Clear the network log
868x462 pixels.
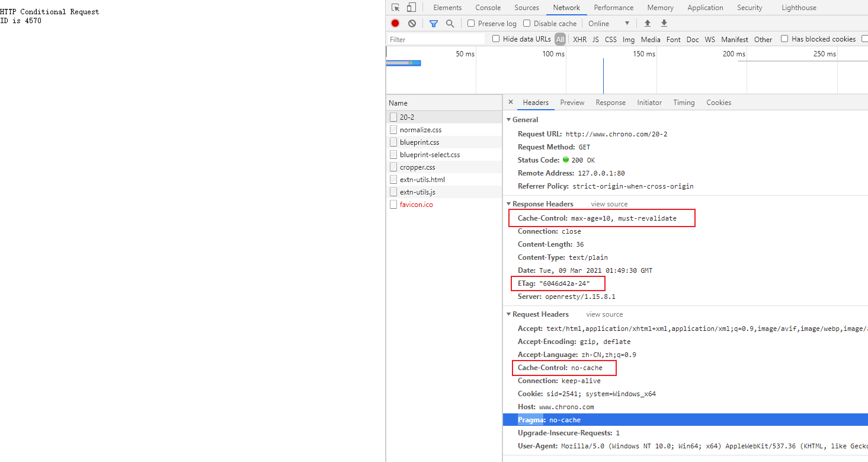412,23
